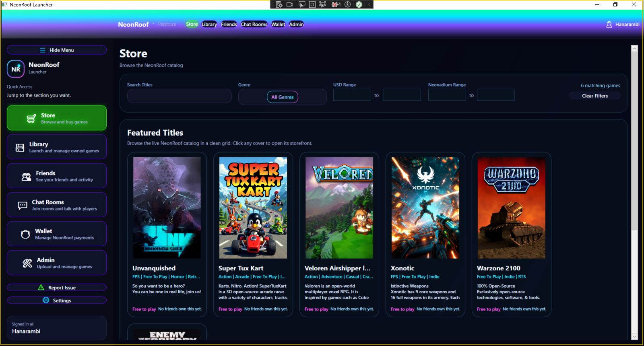This screenshot has height=346, width=644.
Task: Click the '6 matching games' text
Action: (x=601, y=86)
